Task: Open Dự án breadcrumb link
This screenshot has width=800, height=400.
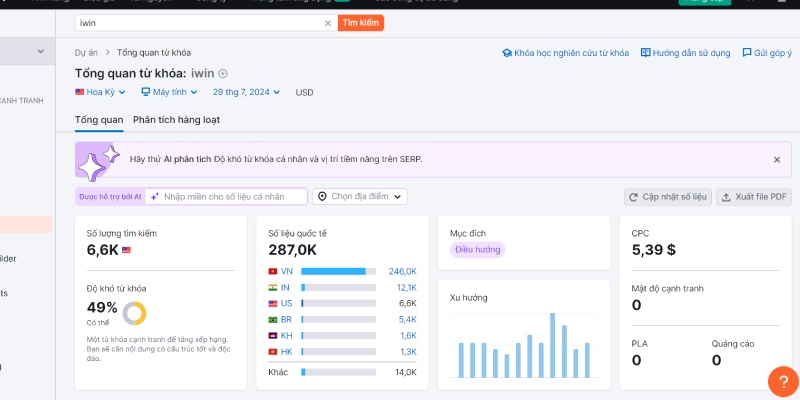Action: 86,53
